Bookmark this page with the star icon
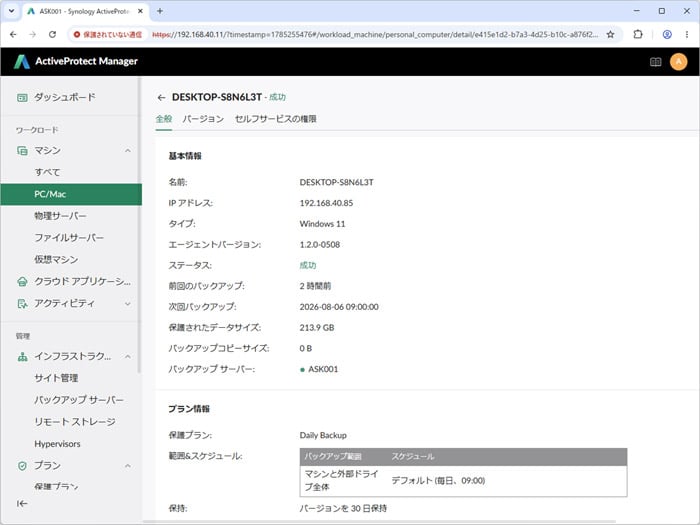This screenshot has height=525, width=700. pos(610,34)
